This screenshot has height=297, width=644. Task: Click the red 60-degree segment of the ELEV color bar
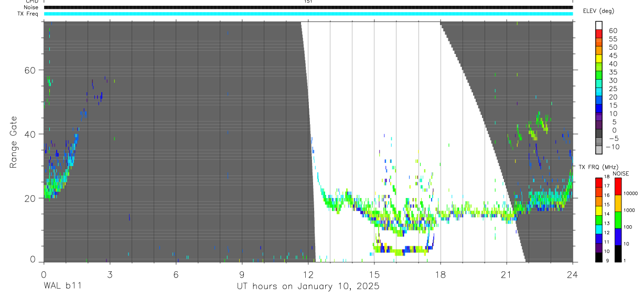[x=599, y=34]
